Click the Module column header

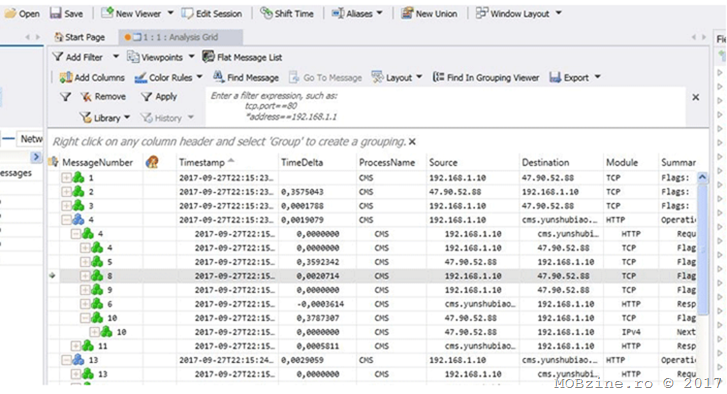coord(622,162)
